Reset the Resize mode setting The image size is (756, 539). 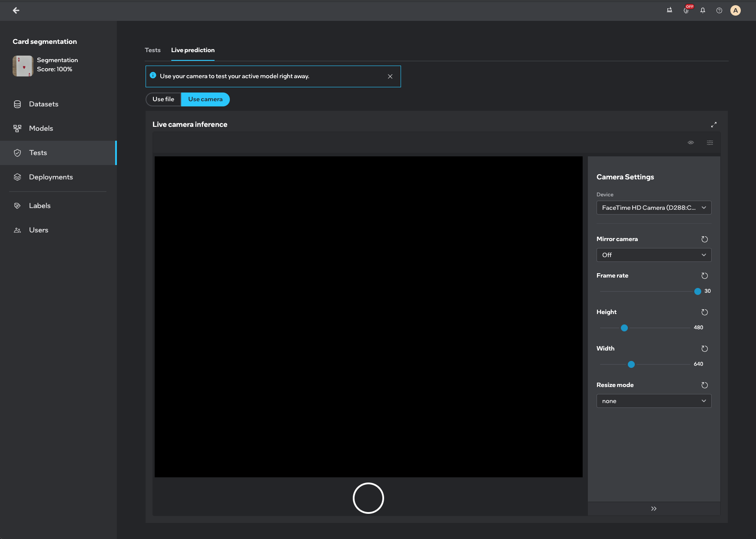click(x=705, y=385)
